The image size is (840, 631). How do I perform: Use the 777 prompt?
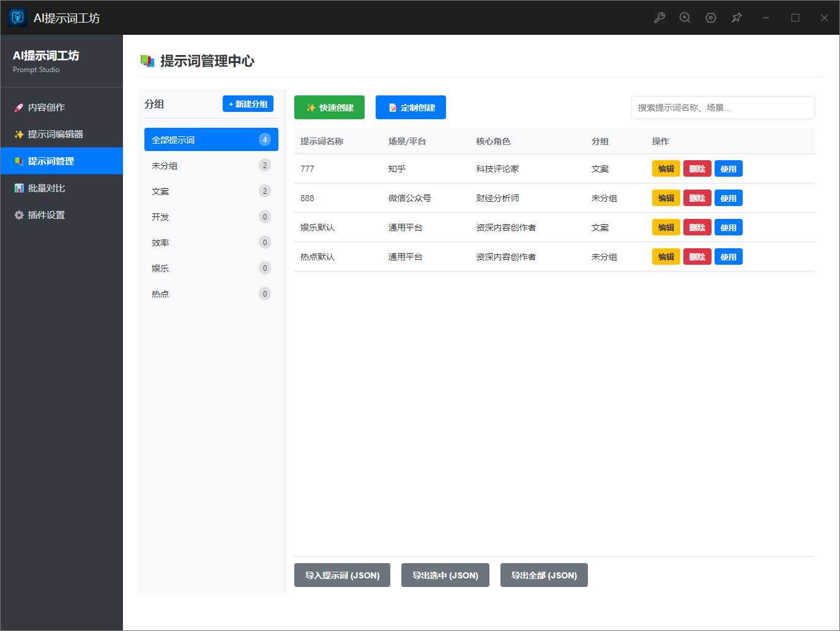pos(728,169)
